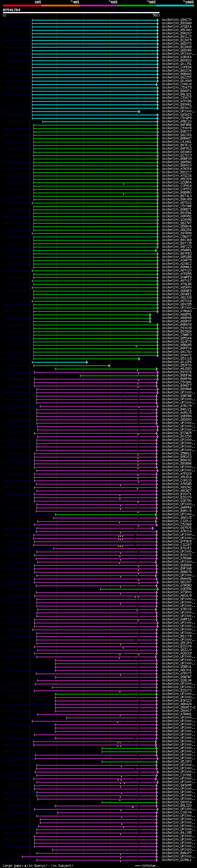The height and width of the screenshot is (868, 197).
Task: Select hit label UniRef100_B9S8A9
Action: click(177, 23)
